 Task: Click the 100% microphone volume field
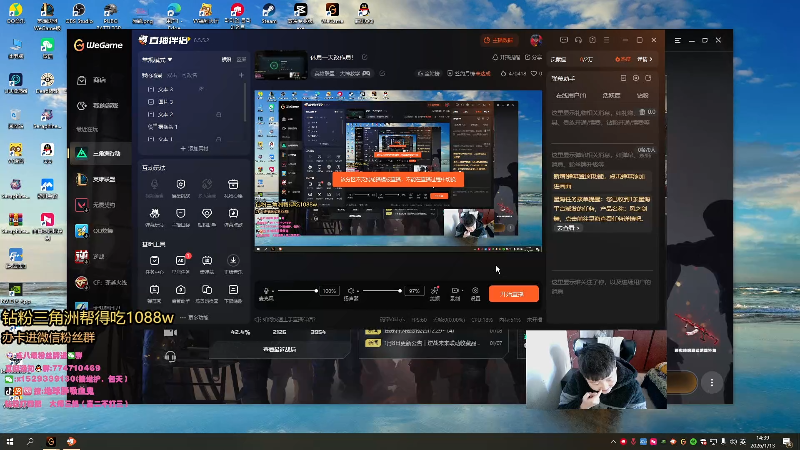click(330, 291)
